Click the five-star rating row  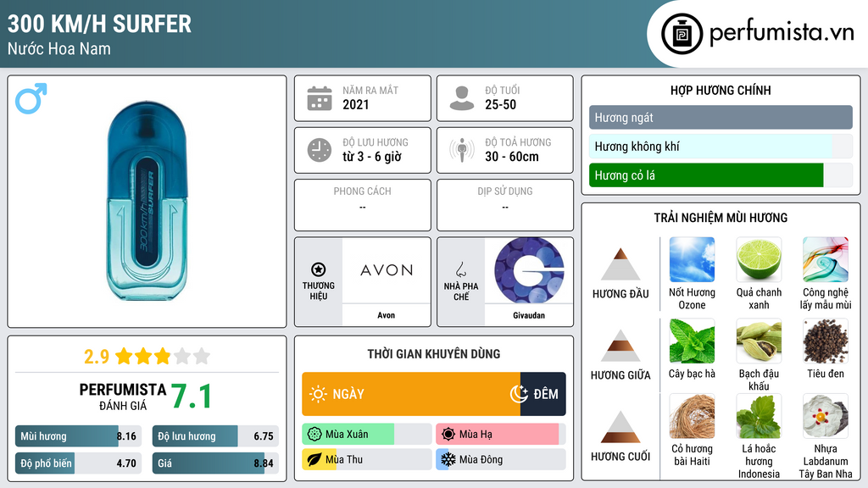pos(163,356)
